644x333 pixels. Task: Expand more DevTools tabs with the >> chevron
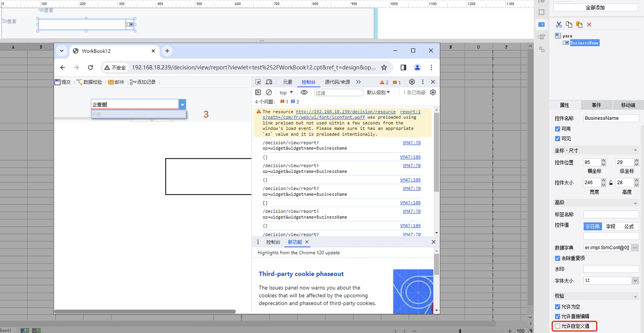358,82
